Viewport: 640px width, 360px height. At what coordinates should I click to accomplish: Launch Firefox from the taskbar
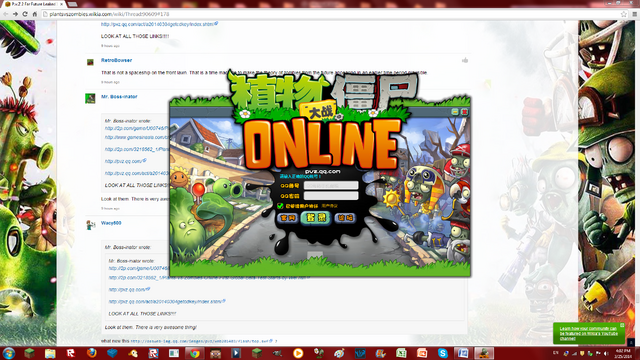click(91, 353)
